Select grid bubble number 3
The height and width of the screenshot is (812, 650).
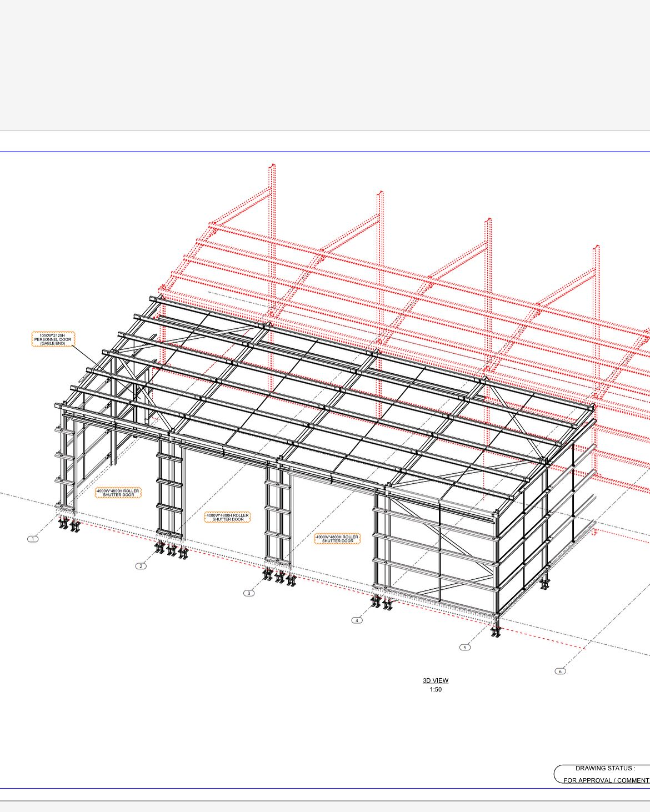(248, 592)
